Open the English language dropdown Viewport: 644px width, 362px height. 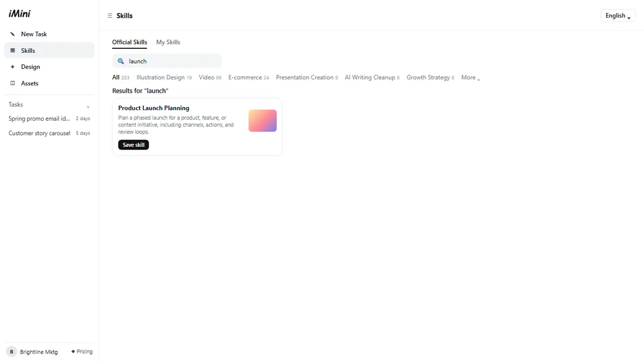[x=618, y=16]
